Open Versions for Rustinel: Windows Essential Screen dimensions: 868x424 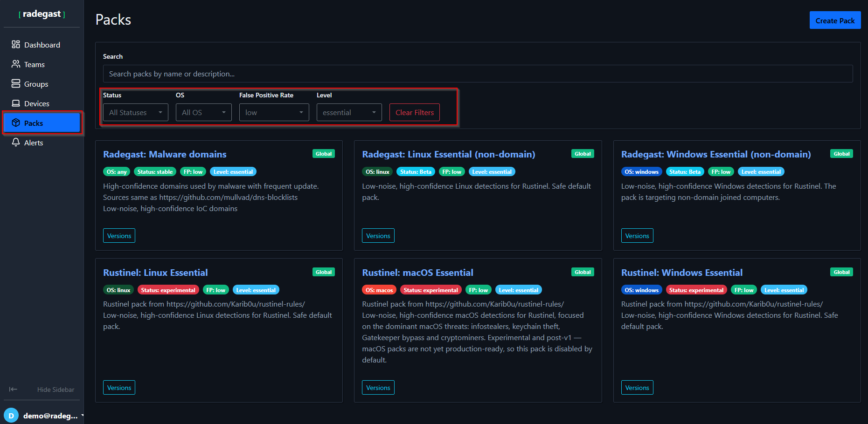click(x=637, y=388)
